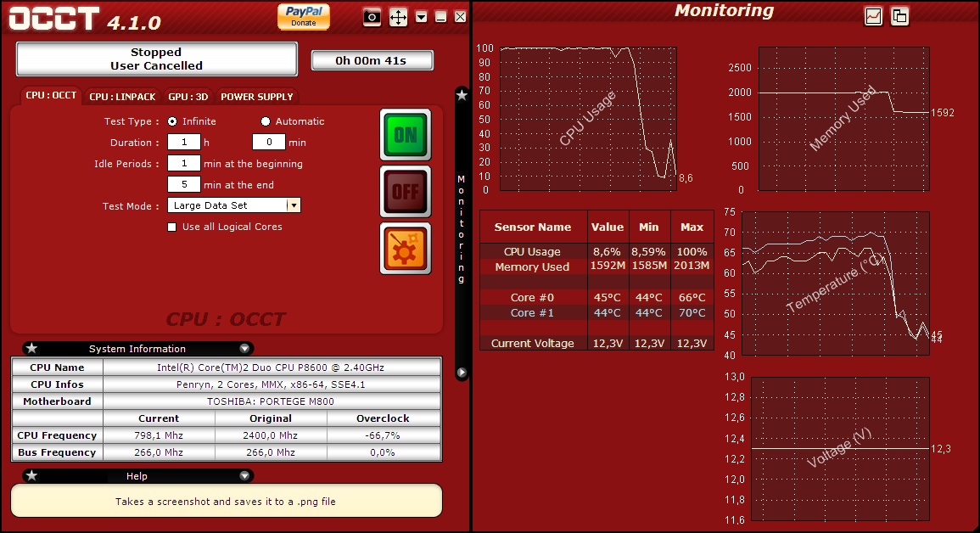Collapse the System Information section
Image resolution: width=980 pixels, height=533 pixels.
pyautogui.click(x=244, y=349)
